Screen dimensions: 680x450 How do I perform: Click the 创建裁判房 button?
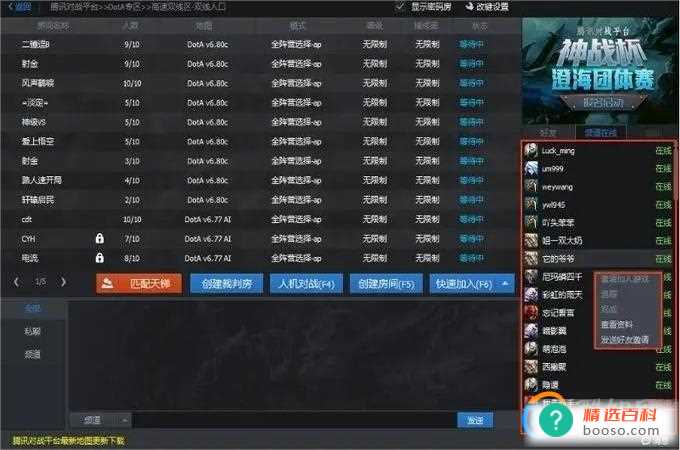click(x=226, y=284)
